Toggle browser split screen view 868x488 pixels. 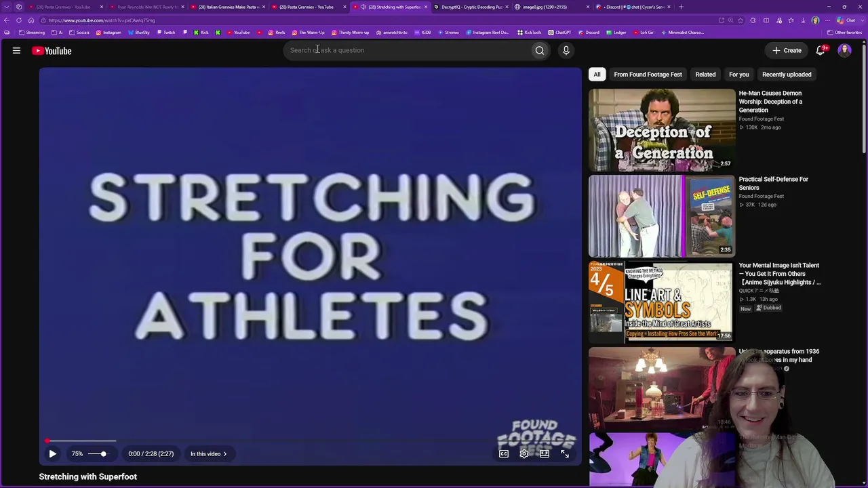[766, 20]
